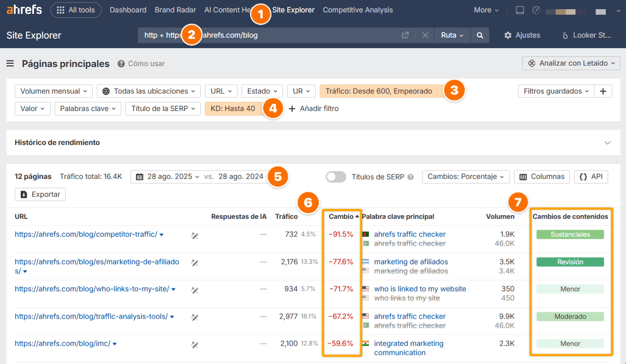This screenshot has height=364, width=626.
Task: Edit the KD: Hasta 40 filter
Action: pos(233,108)
